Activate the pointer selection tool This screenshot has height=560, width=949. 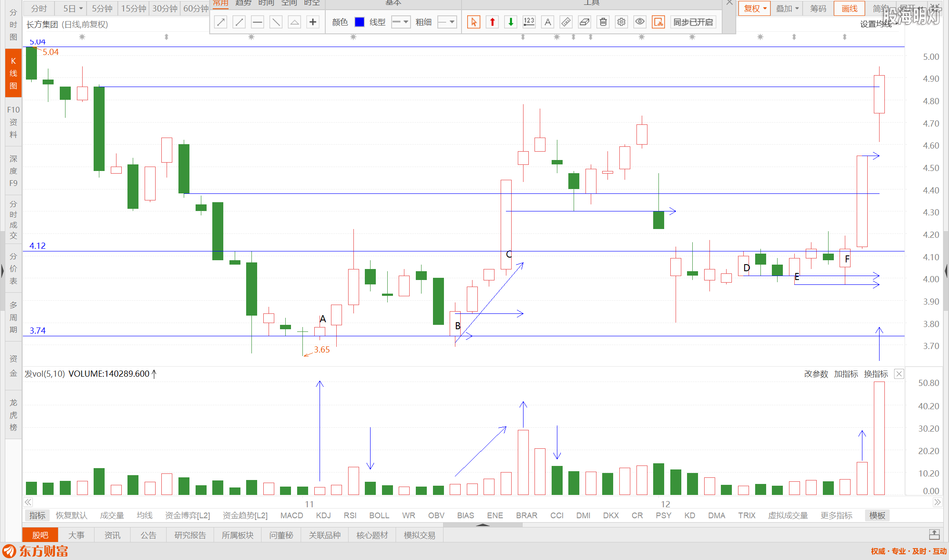(x=474, y=22)
